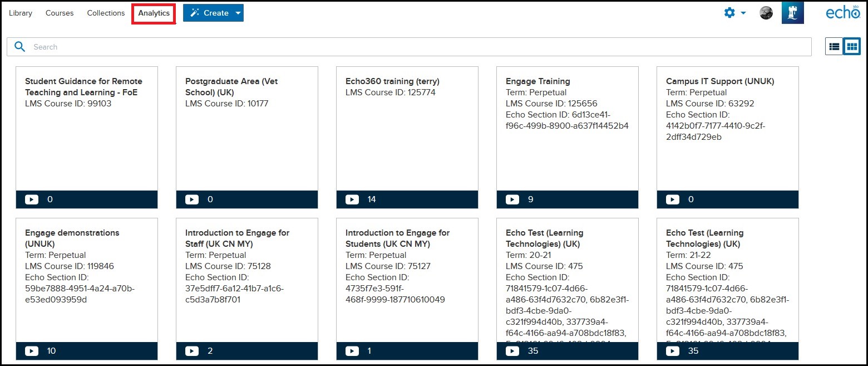Click the 'Term: 21-22' line
The height and width of the screenshot is (366, 868).
(x=689, y=255)
